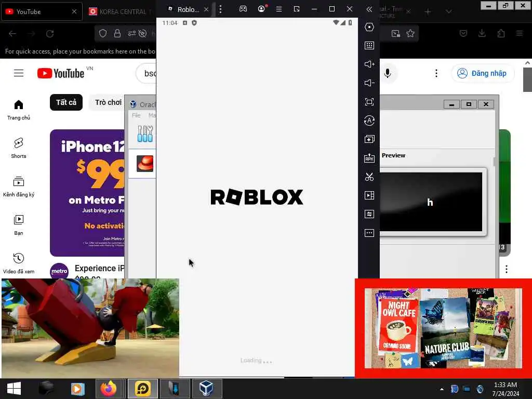
Task: Open the browser application menu
Action: pyautogui.click(x=520, y=33)
